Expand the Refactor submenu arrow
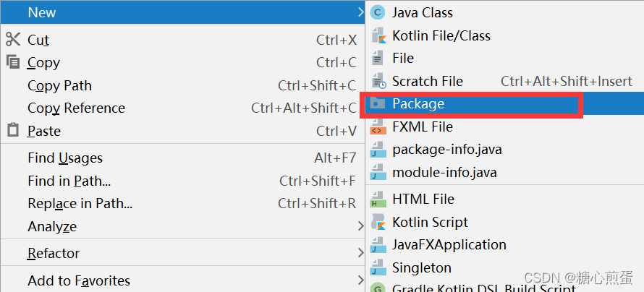The width and height of the screenshot is (644, 292). coord(360,253)
